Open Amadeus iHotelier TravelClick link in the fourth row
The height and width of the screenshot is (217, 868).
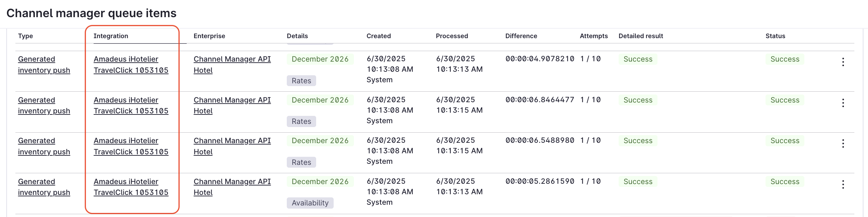pyautogui.click(x=131, y=187)
